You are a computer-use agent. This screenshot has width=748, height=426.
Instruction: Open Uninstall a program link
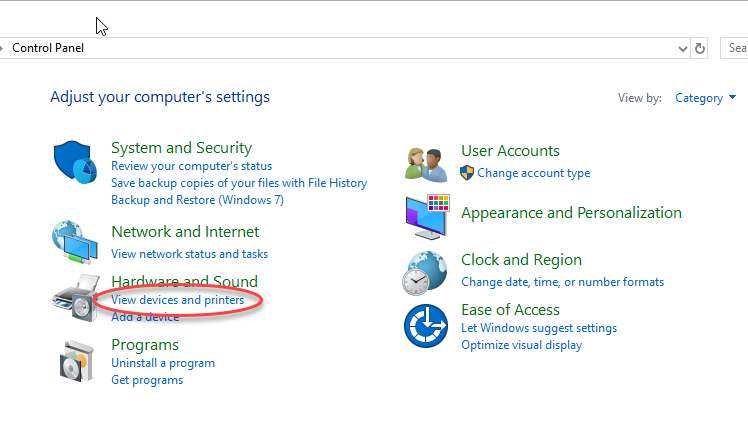(x=163, y=363)
